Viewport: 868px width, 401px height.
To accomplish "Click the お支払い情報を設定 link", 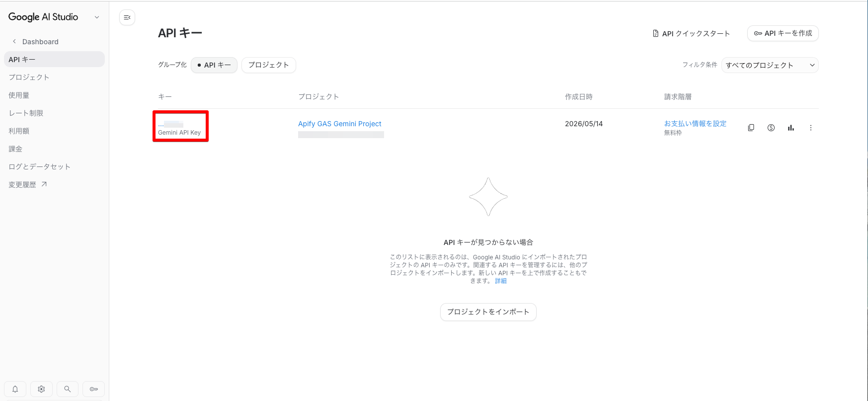I will 695,123.
